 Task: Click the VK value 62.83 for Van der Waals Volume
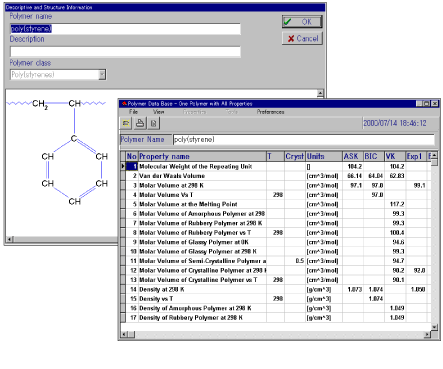397,176
